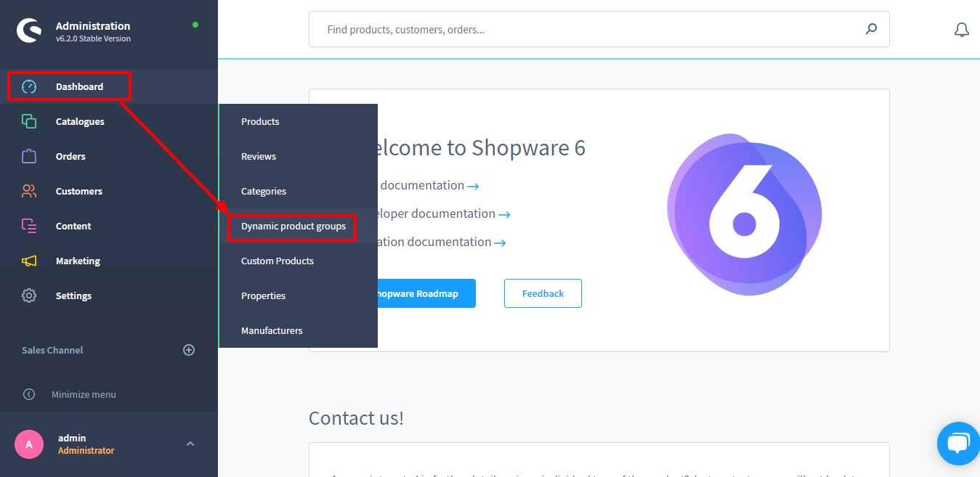Image resolution: width=980 pixels, height=477 pixels.
Task: Open Orders using the bag icon
Action: click(x=28, y=155)
